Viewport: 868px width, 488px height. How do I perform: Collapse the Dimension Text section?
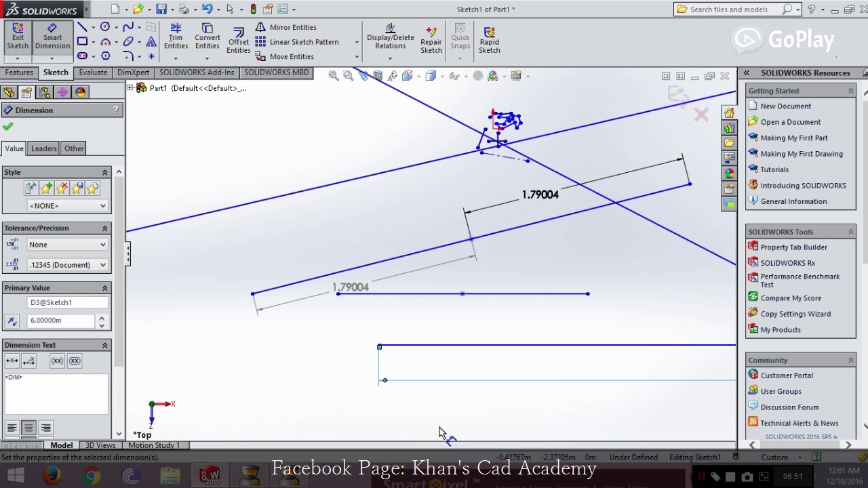(x=105, y=345)
